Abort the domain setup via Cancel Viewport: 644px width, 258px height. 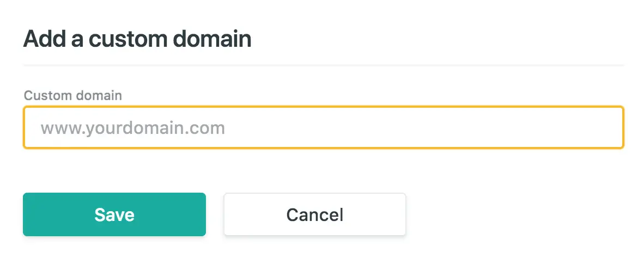[315, 214]
